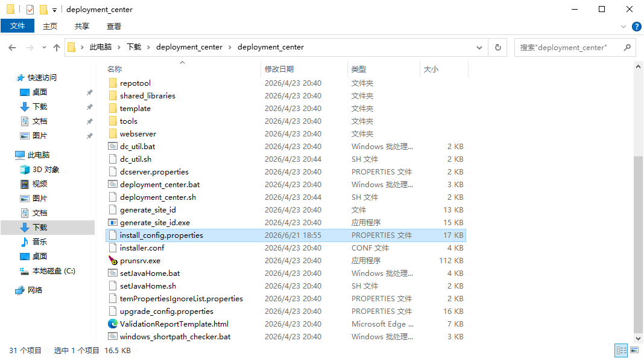
Task: Click the file list scroll down arrow
Action: tap(638, 339)
